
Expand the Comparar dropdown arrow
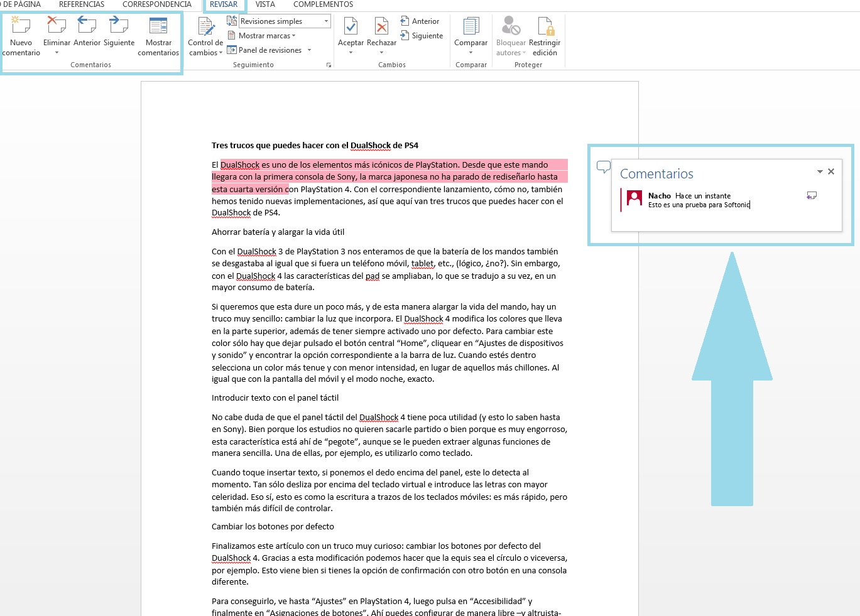click(x=471, y=53)
